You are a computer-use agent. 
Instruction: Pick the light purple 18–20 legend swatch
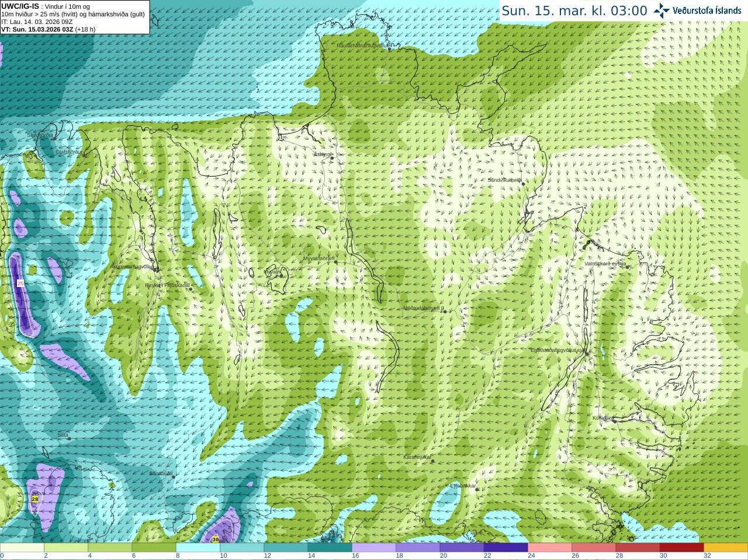(x=418, y=548)
